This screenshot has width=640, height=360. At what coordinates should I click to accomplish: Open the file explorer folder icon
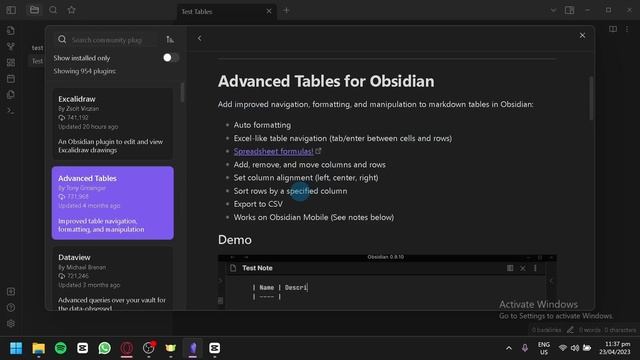coord(34,10)
